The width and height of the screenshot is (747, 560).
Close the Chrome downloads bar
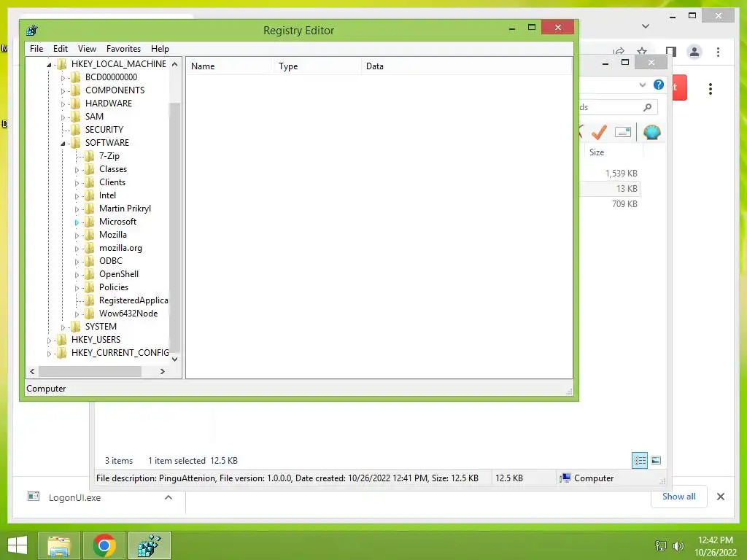point(720,497)
